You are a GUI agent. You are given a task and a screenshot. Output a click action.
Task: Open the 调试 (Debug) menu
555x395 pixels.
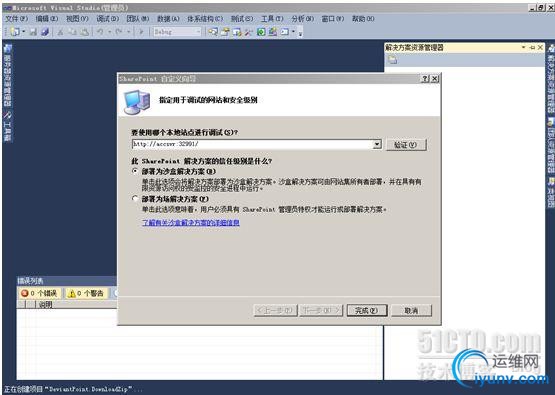coord(108,18)
